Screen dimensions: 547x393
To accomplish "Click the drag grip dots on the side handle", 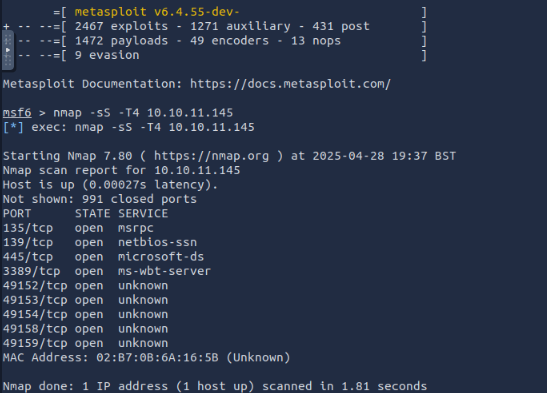I will point(8,40).
